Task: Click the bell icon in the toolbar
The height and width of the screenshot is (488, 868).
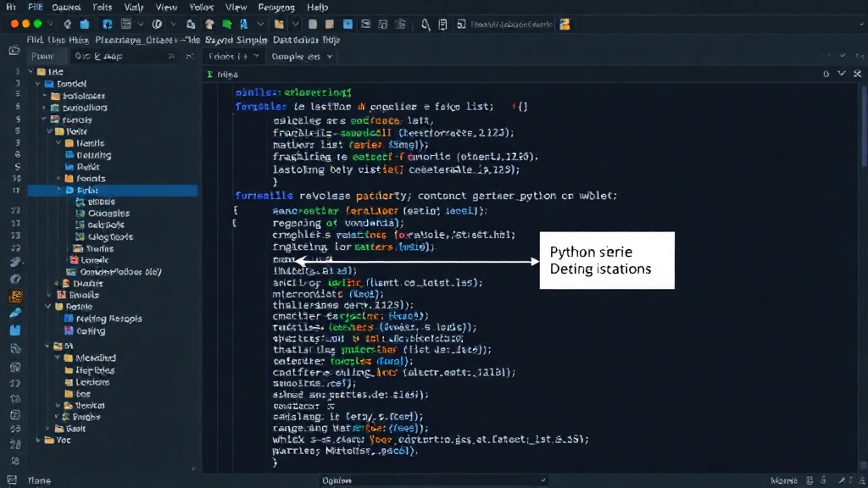Action: coord(426,25)
